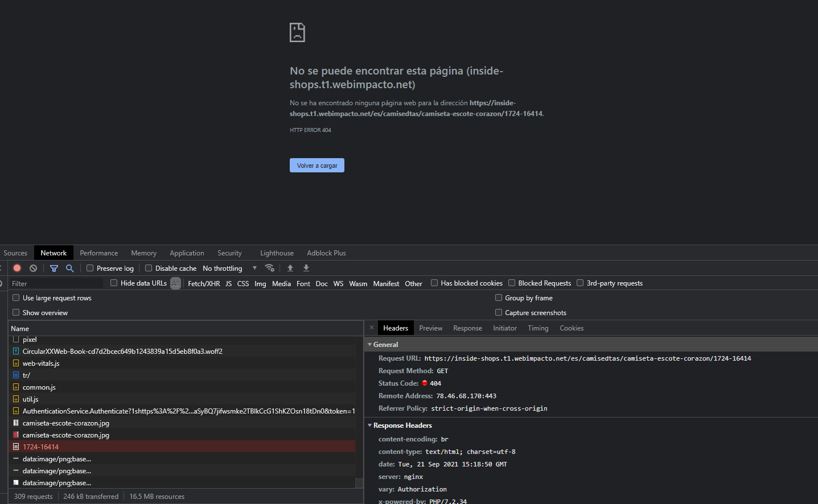Enable Preserve log checkbox
818x504 pixels.
tap(90, 268)
